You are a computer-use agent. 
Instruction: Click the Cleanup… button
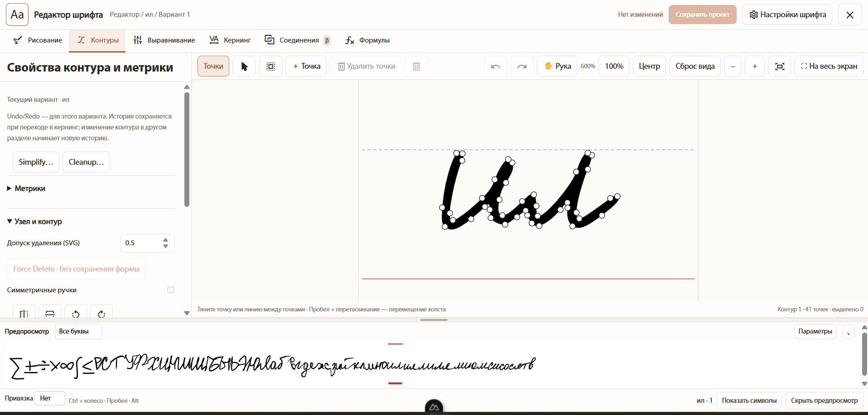(86, 162)
